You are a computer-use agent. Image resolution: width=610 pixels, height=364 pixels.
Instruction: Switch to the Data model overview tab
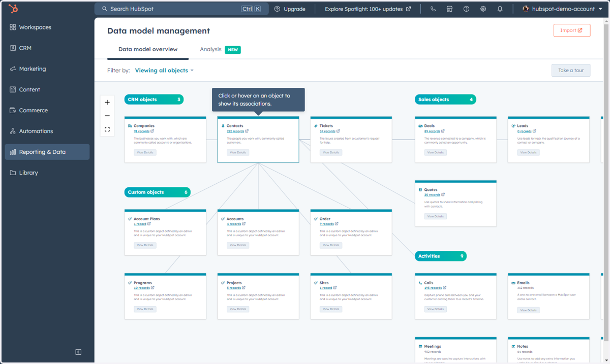tap(148, 49)
